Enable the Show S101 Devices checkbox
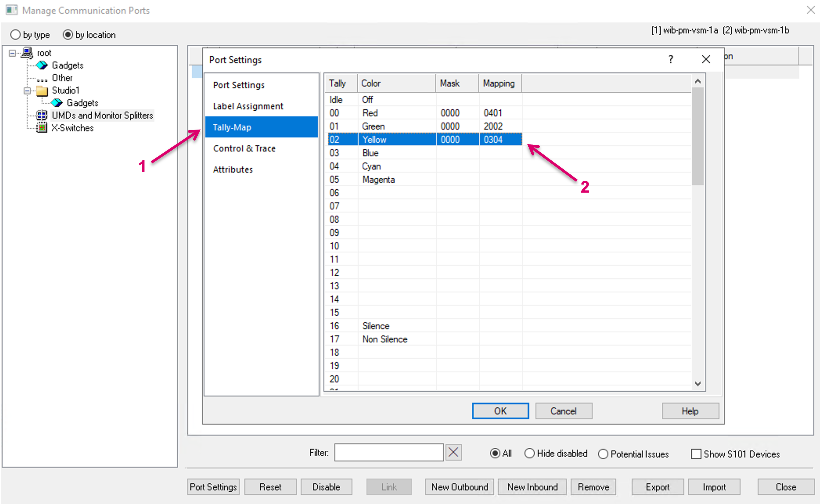Image resolution: width=820 pixels, height=504 pixels. [x=696, y=454]
